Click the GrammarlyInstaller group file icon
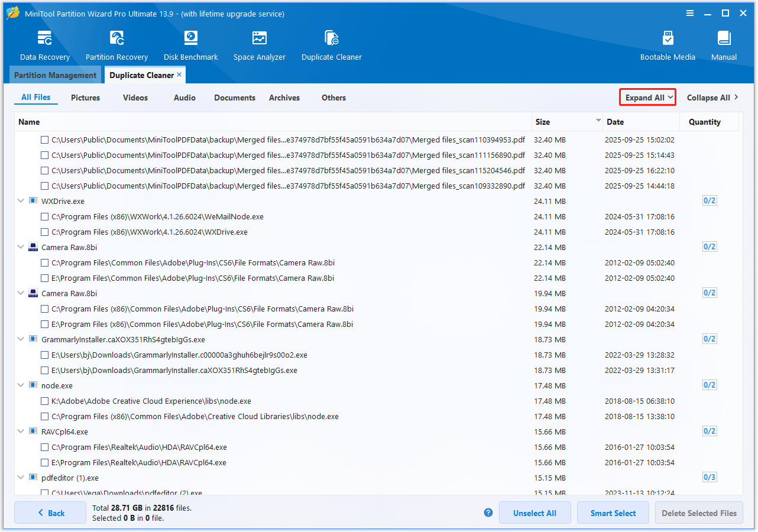 33,339
